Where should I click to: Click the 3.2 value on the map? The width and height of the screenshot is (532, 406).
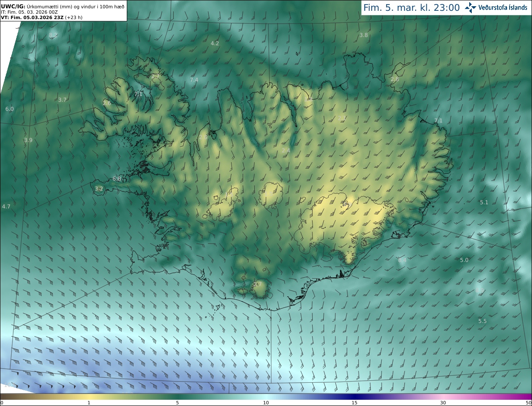(x=99, y=189)
